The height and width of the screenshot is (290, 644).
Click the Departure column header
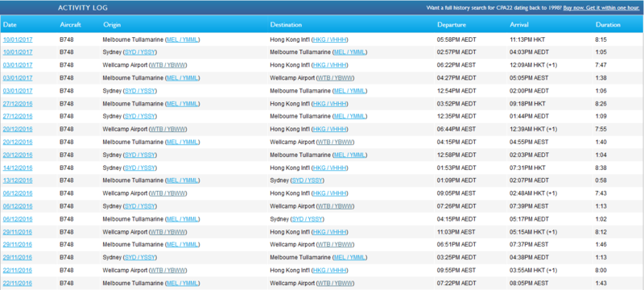452,25
